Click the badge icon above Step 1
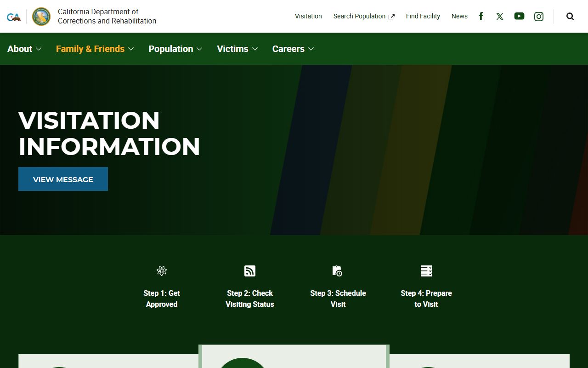The width and height of the screenshot is (588, 368). point(162,271)
